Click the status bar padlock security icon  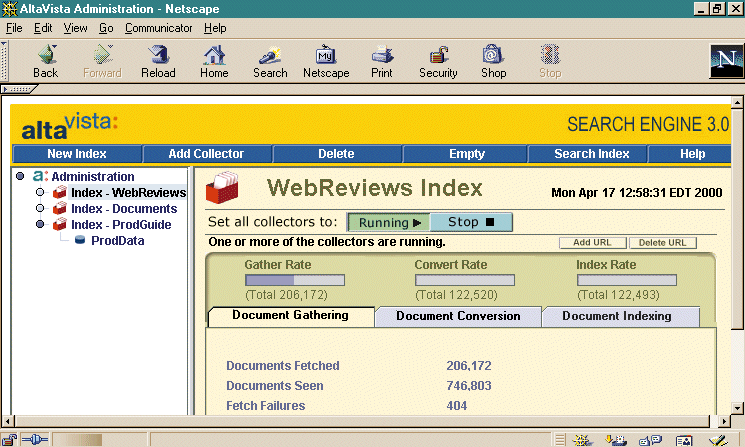[x=10, y=439]
